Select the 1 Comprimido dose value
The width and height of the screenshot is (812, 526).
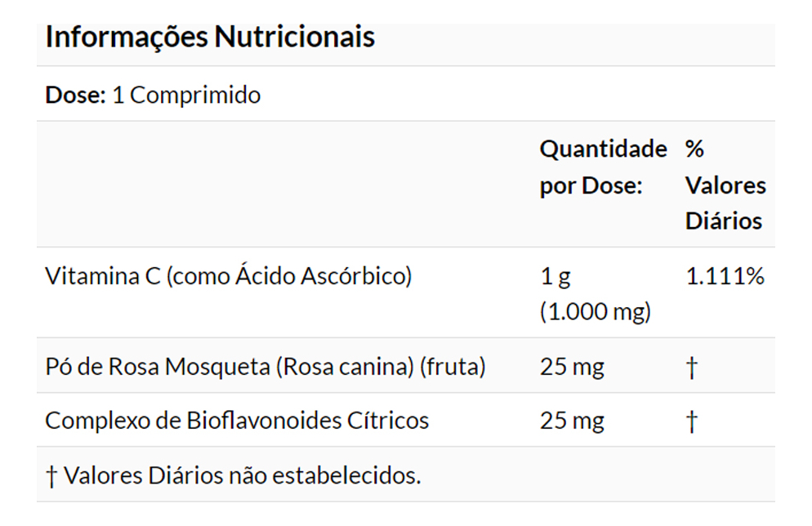tap(186, 96)
